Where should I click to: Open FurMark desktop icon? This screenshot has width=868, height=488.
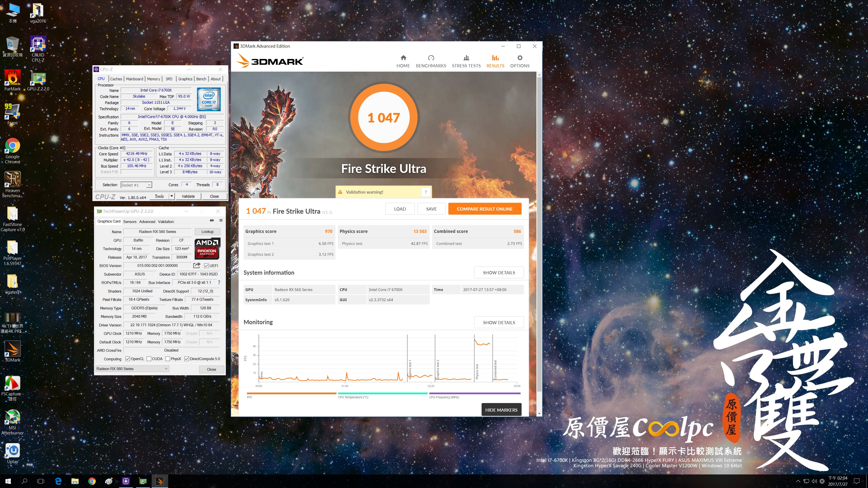(12, 80)
